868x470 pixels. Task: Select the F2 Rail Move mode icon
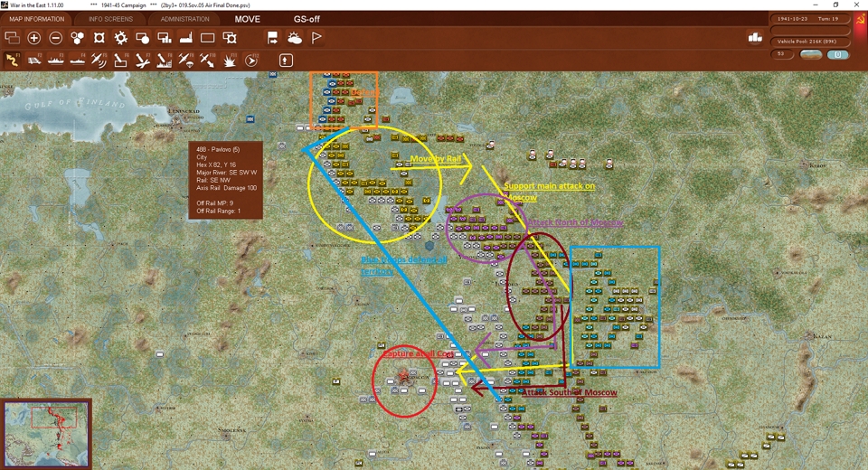[34, 60]
